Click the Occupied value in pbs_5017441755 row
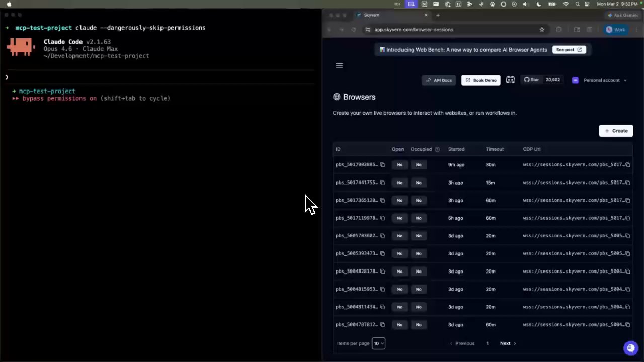Image resolution: width=644 pixels, height=362 pixels. pyautogui.click(x=419, y=183)
